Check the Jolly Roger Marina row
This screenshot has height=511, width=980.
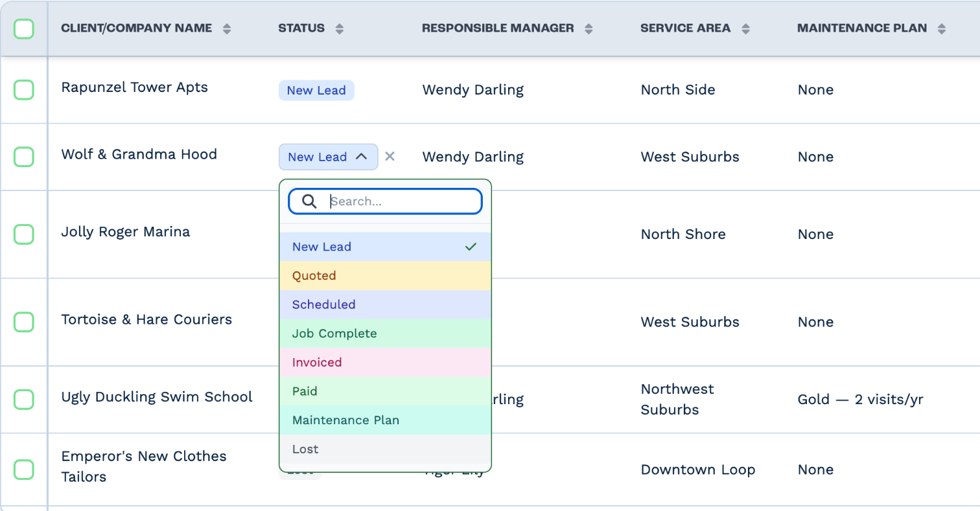[x=24, y=234]
